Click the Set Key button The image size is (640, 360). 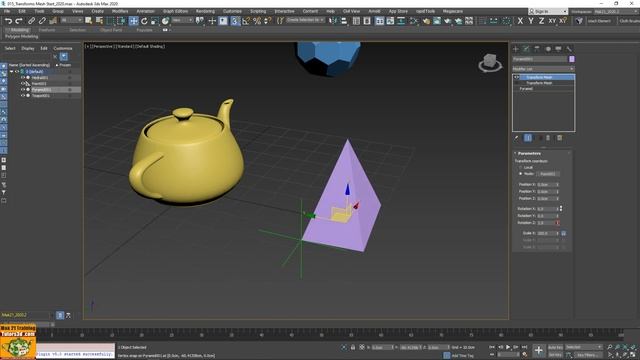556,355
